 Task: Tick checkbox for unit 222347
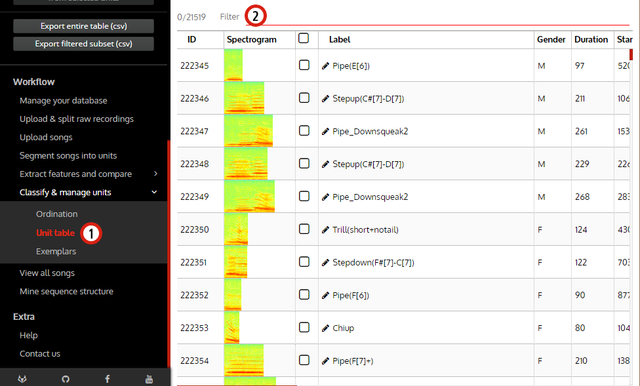pos(304,131)
